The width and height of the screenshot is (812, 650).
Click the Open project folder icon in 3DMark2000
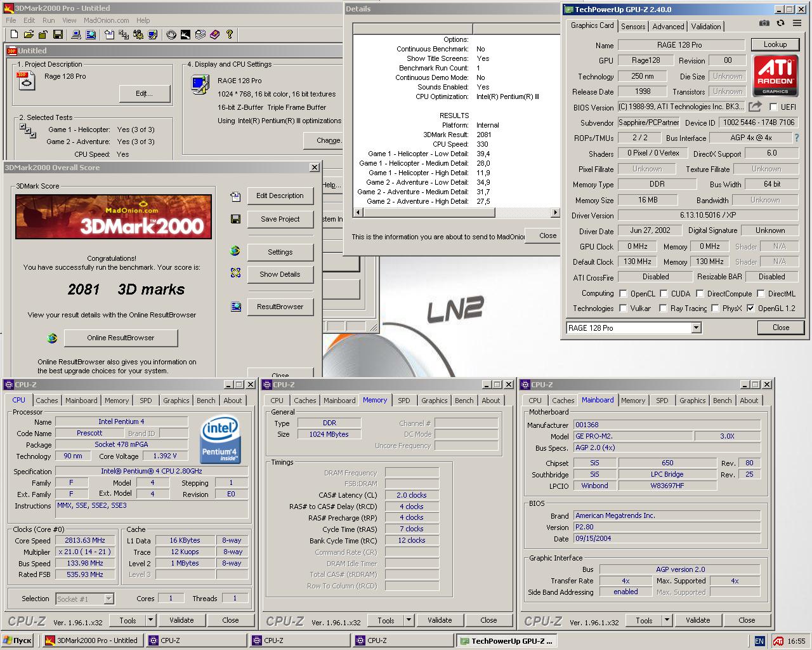(x=28, y=34)
